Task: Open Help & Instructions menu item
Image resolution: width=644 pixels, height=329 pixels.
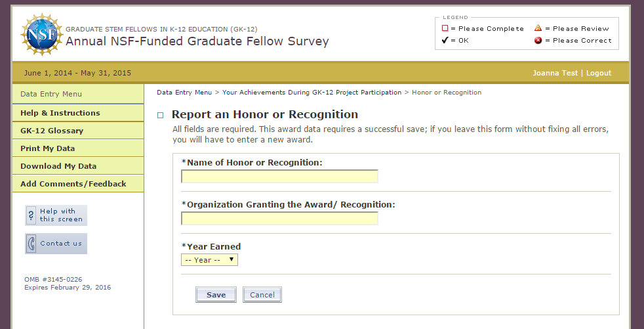Action: [60, 113]
